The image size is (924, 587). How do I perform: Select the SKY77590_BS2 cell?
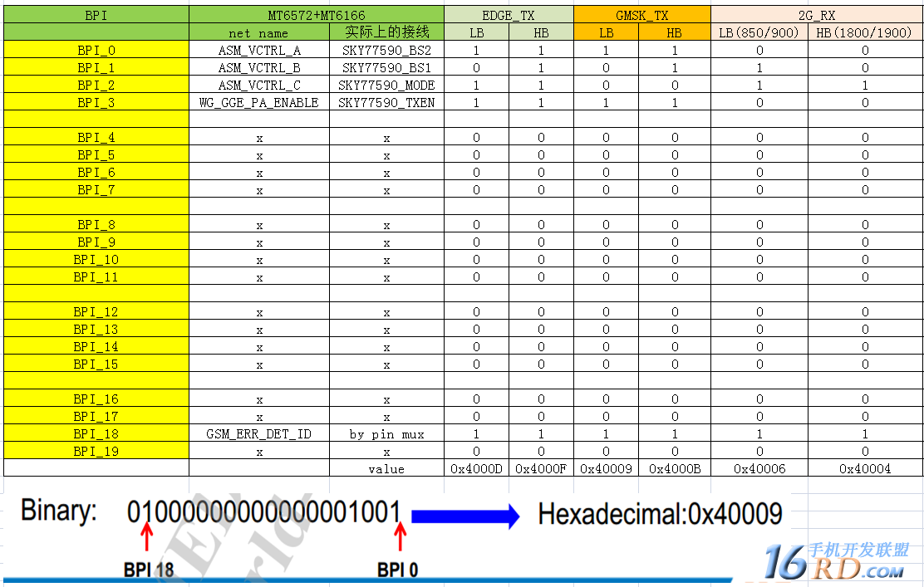pos(386,50)
